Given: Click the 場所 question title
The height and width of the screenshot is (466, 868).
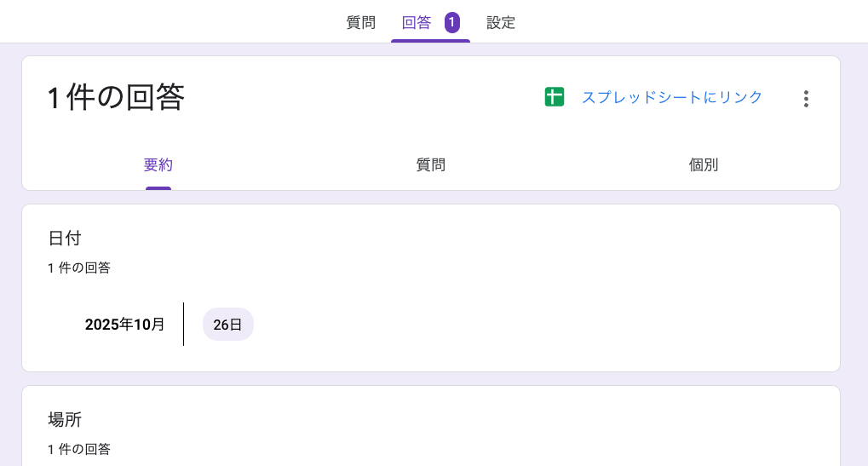Looking at the screenshot, I should [65, 419].
